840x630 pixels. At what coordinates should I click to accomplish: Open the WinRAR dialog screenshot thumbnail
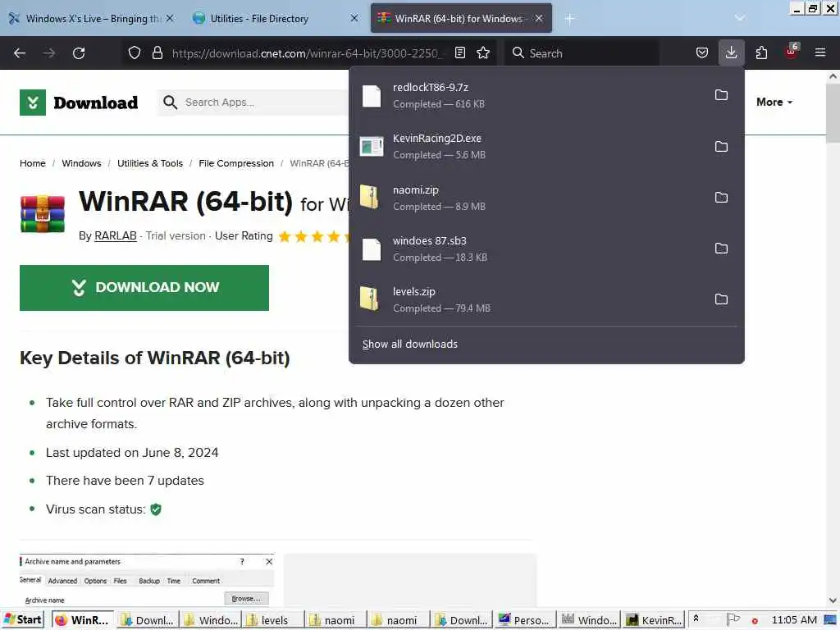[x=147, y=580]
